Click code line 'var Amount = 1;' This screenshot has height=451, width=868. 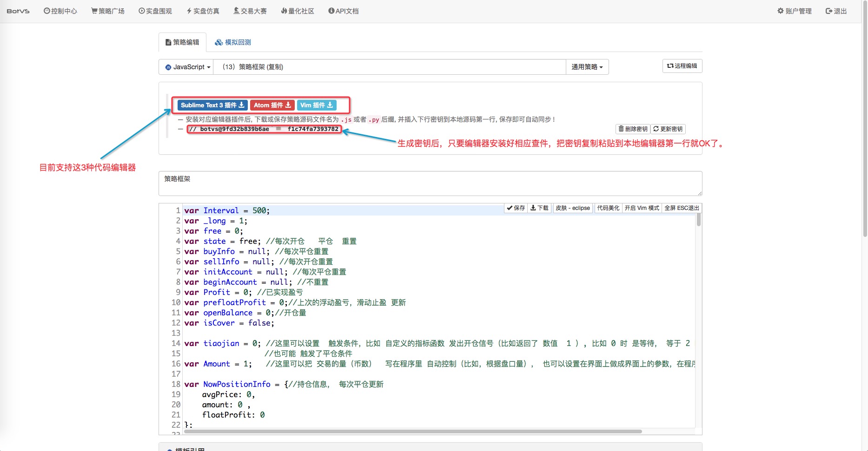[439, 364]
